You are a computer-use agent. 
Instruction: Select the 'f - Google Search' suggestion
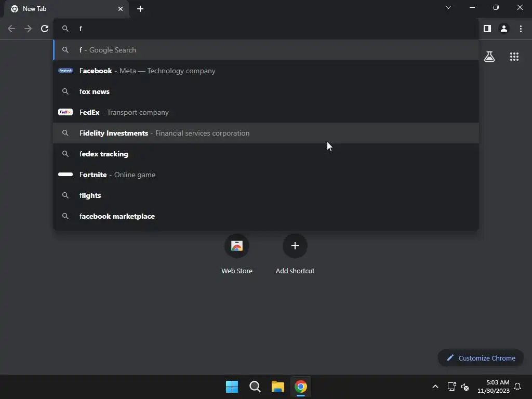click(266, 50)
